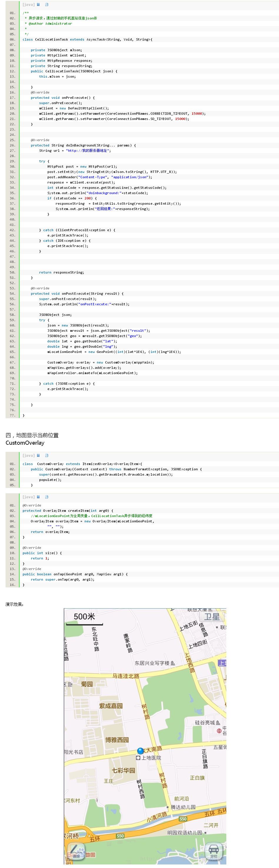This screenshot has height=868, width=279.
Task: Copy code from the createItem code block
Action: pyautogui.click(x=47, y=497)
